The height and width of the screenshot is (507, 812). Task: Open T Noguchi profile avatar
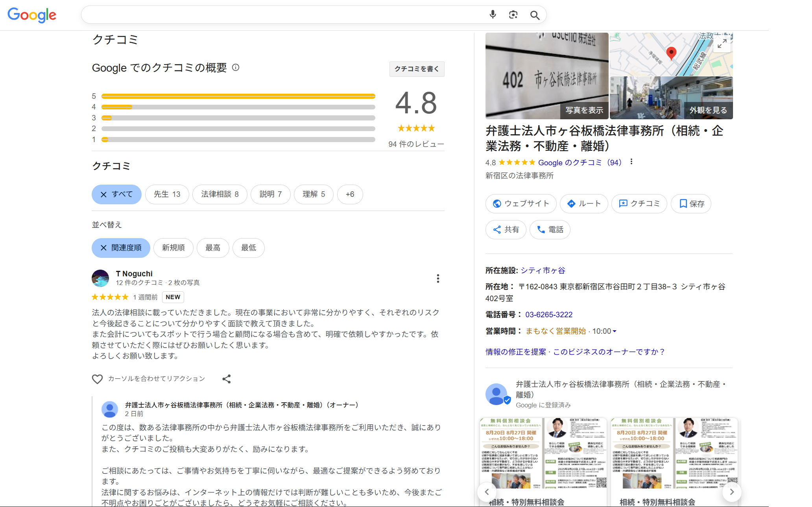(x=100, y=278)
